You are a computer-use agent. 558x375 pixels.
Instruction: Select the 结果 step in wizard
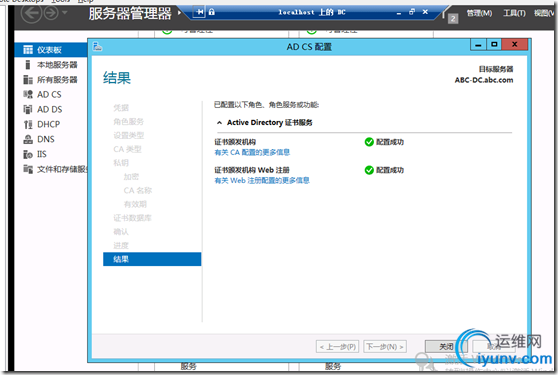pos(152,259)
